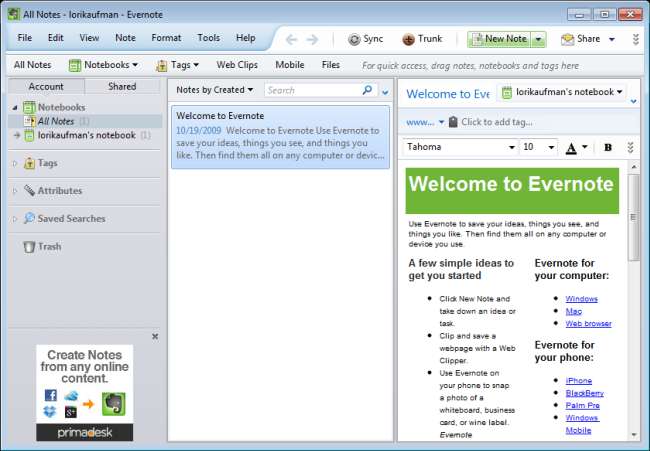Click the Share envelope icon
The image size is (650, 451).
pos(567,39)
